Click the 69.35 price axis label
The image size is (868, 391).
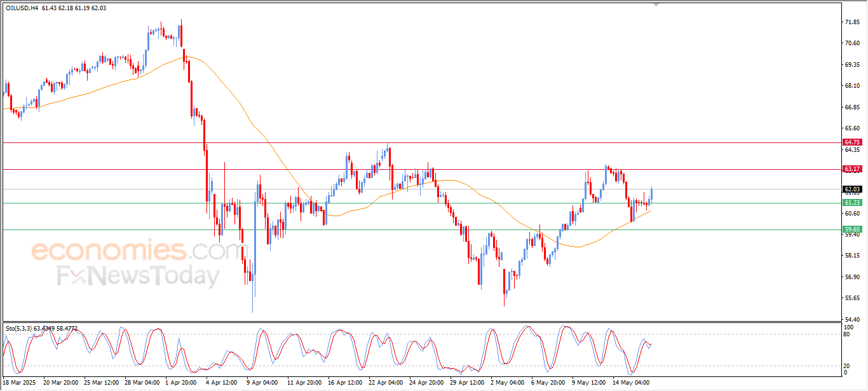point(853,64)
